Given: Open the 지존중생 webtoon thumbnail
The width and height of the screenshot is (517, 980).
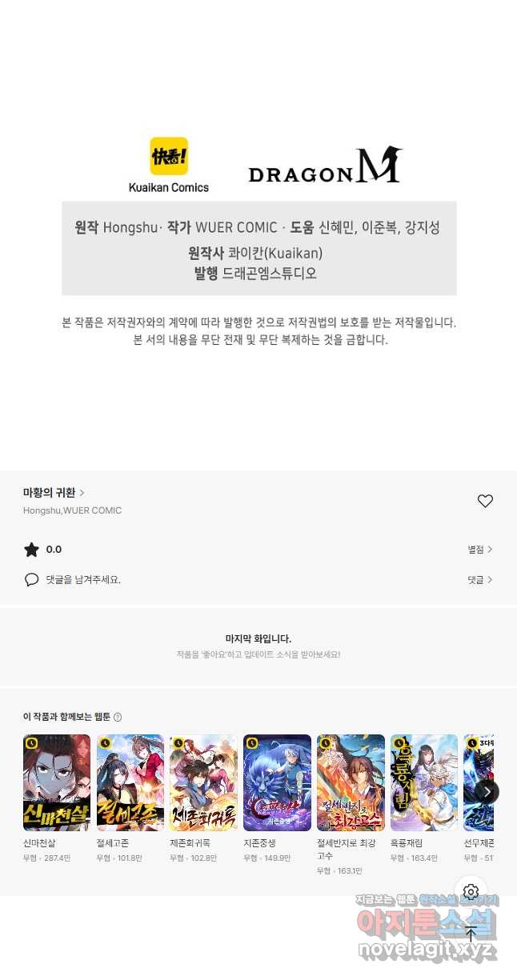Looking at the screenshot, I should (277, 783).
